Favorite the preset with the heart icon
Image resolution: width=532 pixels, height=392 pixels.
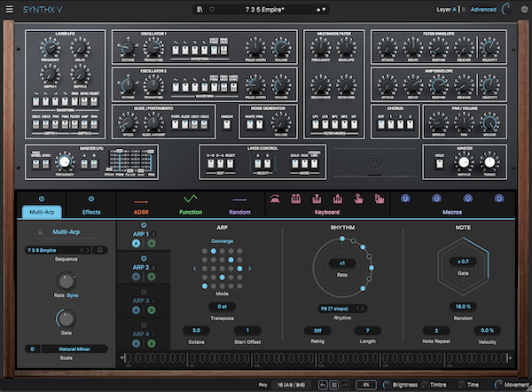(x=212, y=10)
